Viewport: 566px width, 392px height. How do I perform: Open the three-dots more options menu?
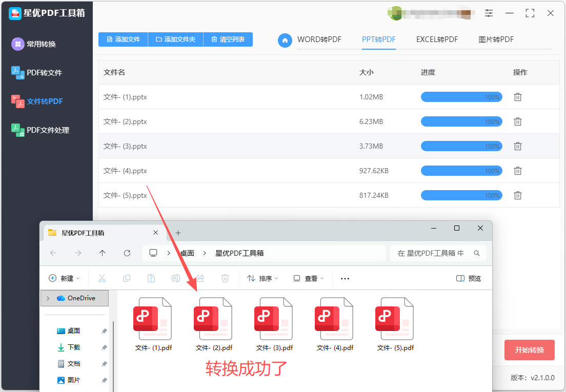pyautogui.click(x=345, y=278)
